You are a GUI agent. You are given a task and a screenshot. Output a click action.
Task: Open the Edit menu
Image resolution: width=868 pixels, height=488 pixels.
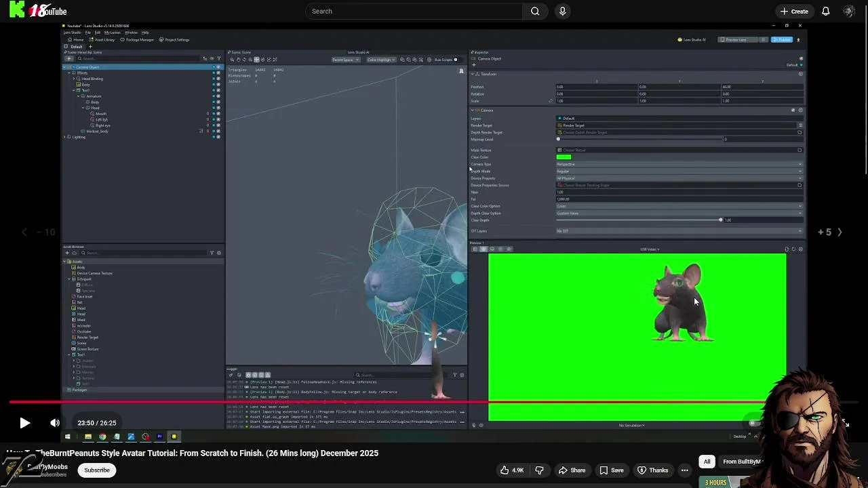click(98, 33)
